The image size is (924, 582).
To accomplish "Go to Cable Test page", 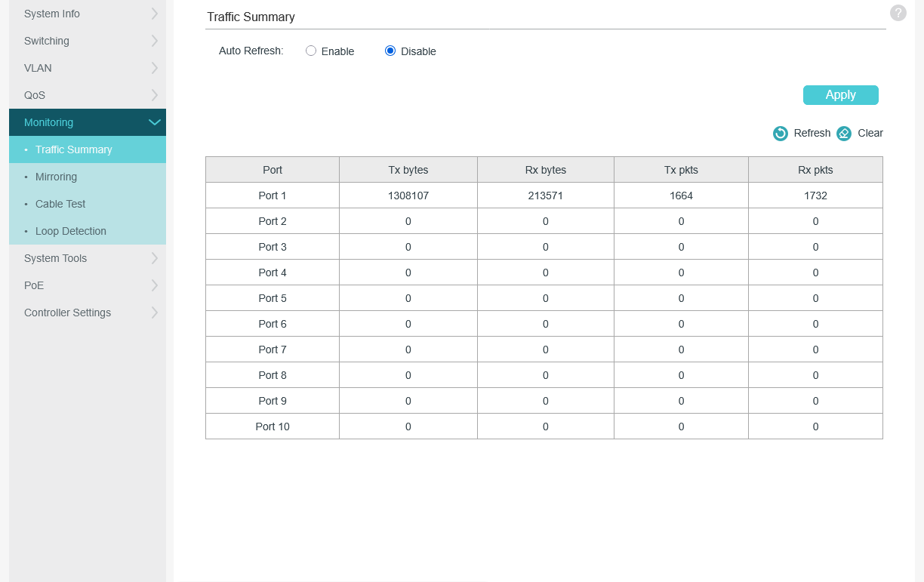I will coord(60,204).
